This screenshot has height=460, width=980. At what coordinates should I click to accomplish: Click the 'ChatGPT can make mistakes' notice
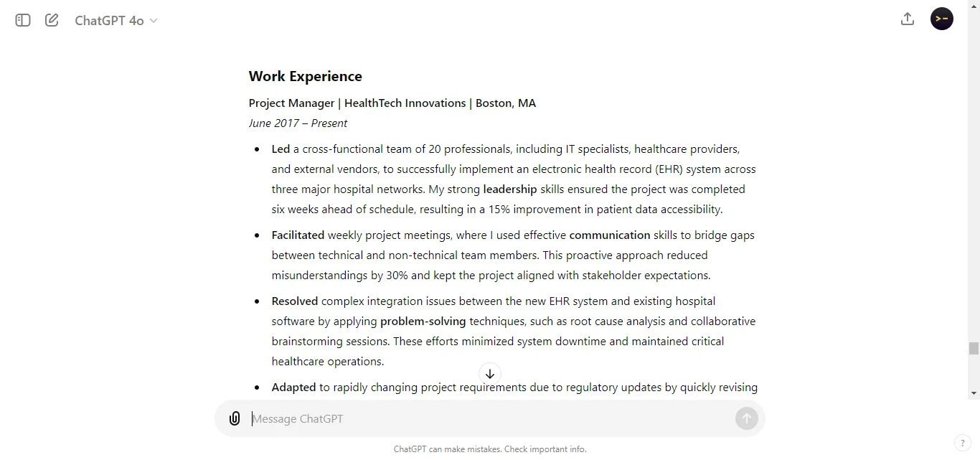point(490,449)
